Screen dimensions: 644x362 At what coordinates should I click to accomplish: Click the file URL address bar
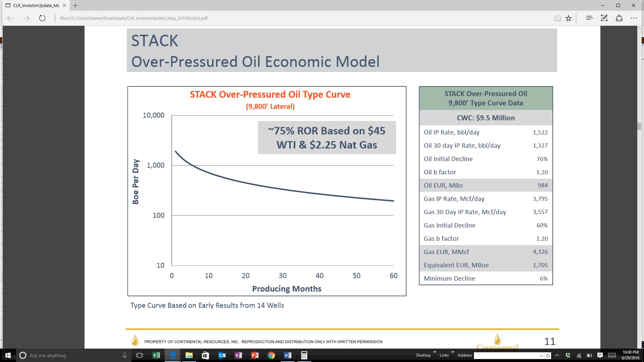click(302, 18)
